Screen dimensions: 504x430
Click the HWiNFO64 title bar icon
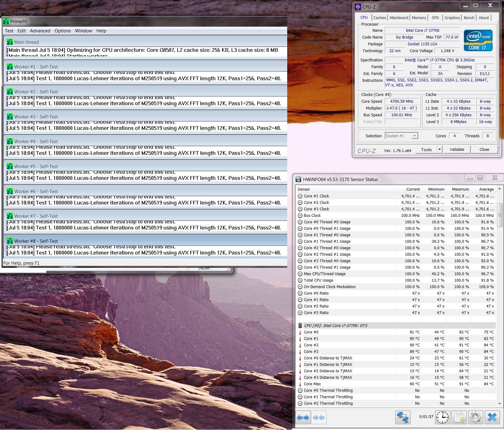tap(298, 179)
